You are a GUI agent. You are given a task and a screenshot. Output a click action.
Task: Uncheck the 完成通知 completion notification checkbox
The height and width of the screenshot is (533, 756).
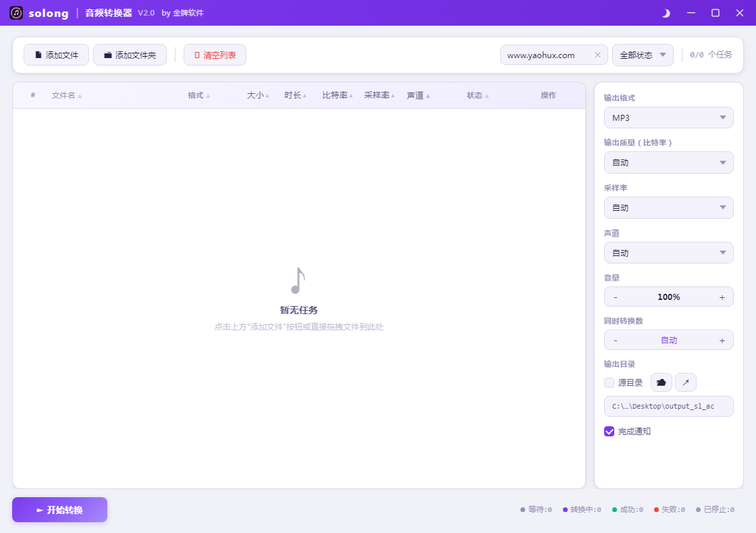click(x=610, y=431)
